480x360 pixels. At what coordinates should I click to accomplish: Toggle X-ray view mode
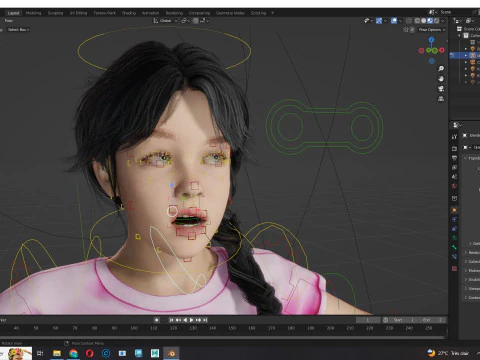point(409,21)
